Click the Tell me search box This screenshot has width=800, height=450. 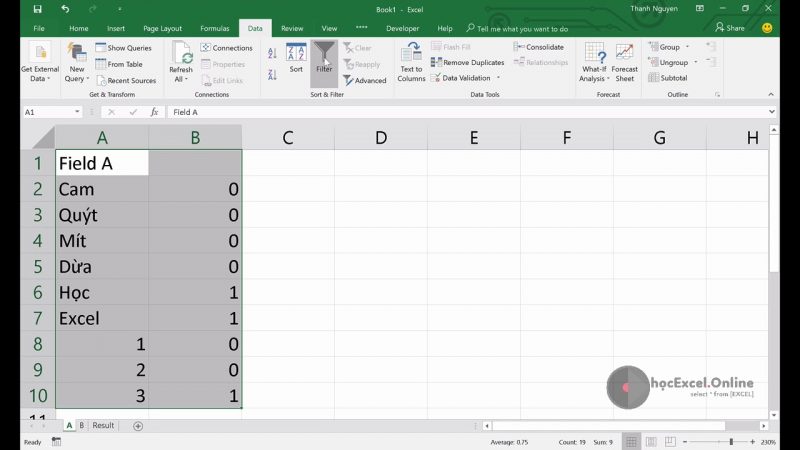point(517,29)
